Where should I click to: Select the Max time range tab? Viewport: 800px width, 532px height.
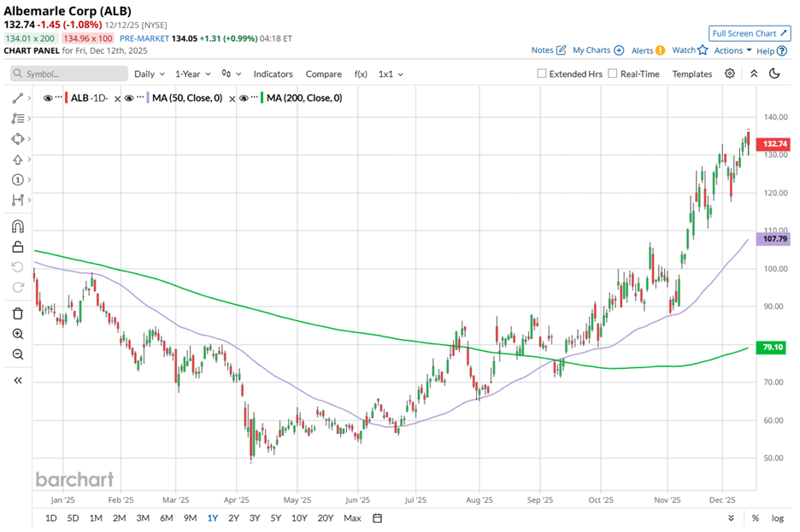pyautogui.click(x=352, y=517)
